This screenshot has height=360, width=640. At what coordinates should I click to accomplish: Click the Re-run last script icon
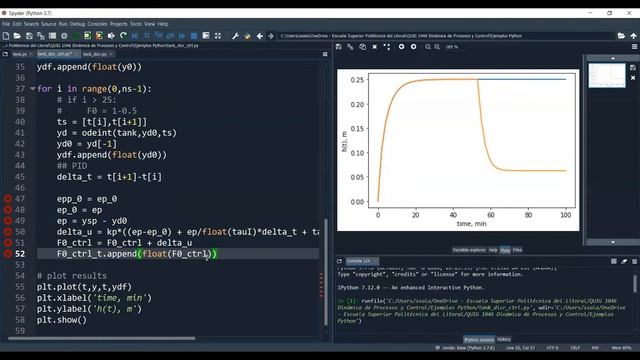pyautogui.click(x=123, y=36)
